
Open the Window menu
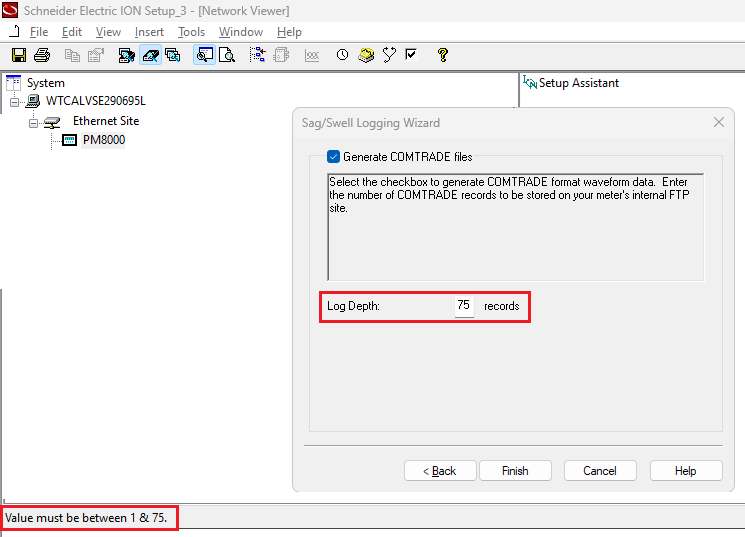pos(241,32)
